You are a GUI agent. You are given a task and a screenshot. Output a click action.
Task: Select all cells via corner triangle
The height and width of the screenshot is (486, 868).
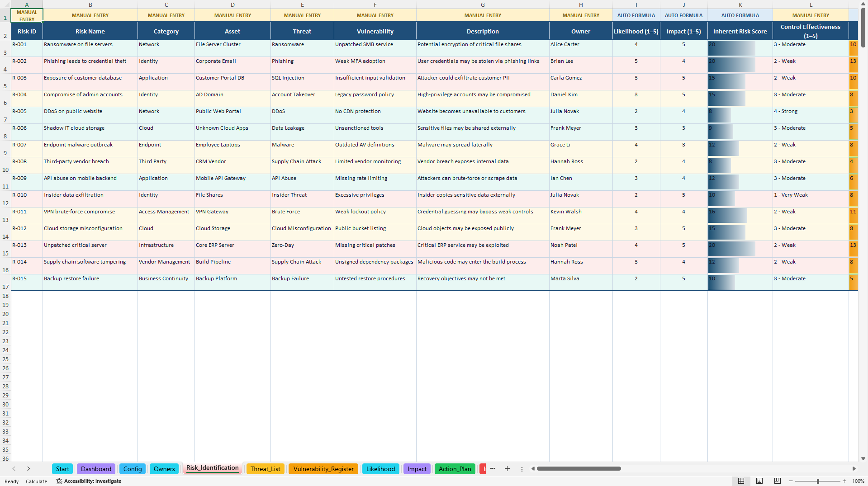click(5, 5)
